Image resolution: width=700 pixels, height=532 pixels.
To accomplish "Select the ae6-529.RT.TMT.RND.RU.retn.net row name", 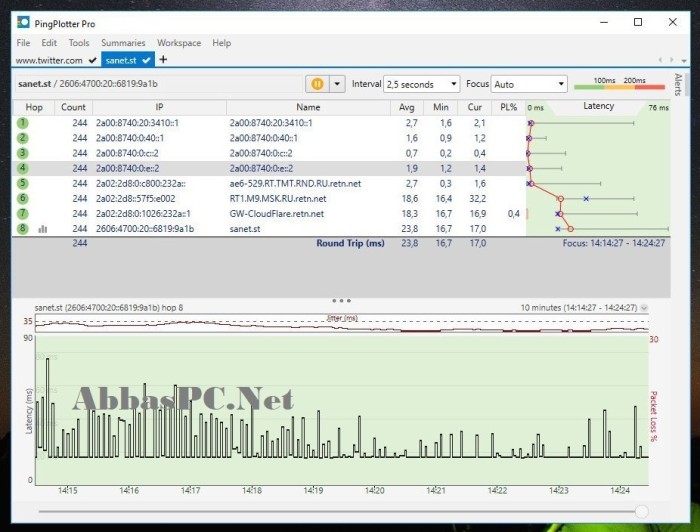I will (295, 183).
